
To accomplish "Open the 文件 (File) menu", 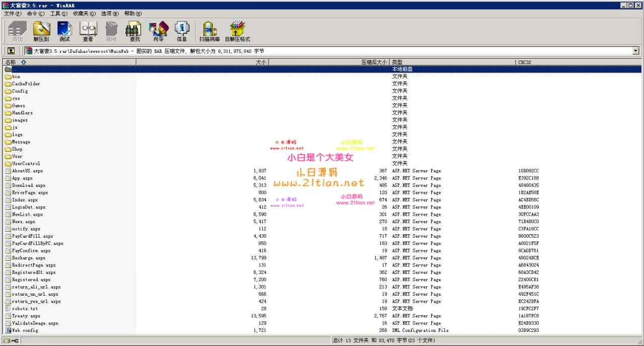I will tap(13, 14).
